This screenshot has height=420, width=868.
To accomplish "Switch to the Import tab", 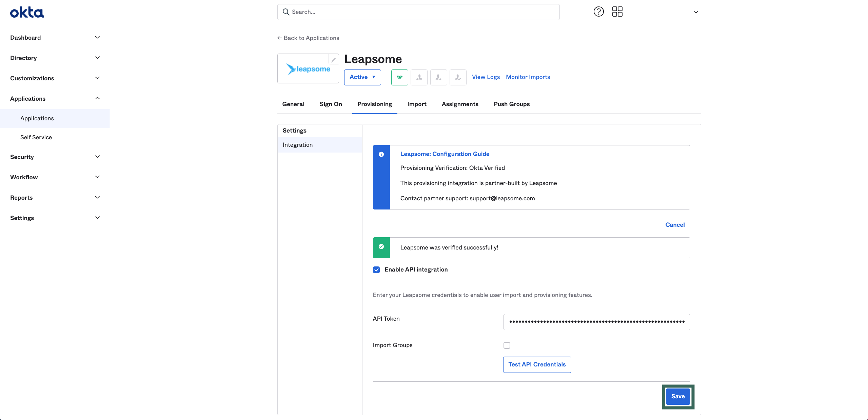I will (x=417, y=104).
